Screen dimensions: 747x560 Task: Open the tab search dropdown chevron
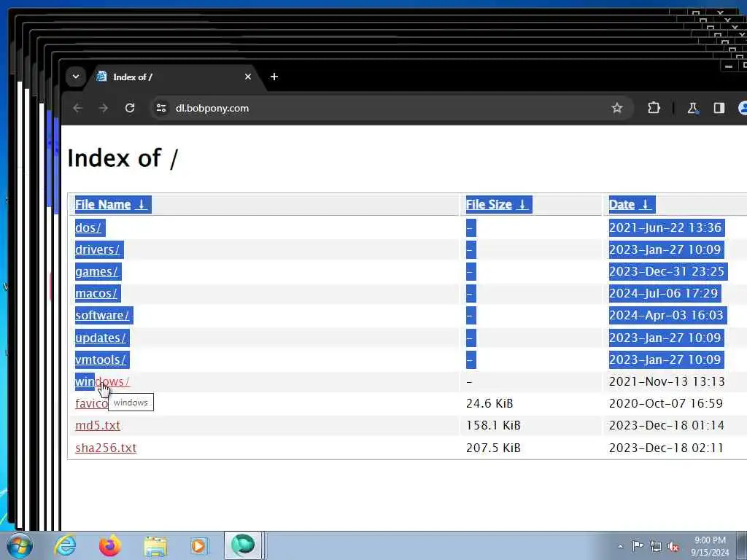pyautogui.click(x=76, y=76)
